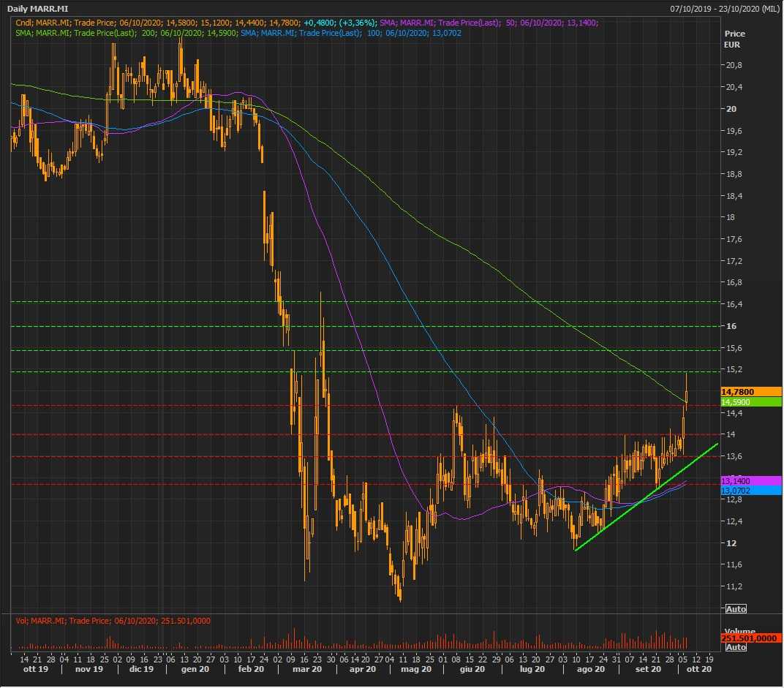Click the date range 07/10/2019 - 23/10/2020 label

pyautogui.click(x=724, y=8)
